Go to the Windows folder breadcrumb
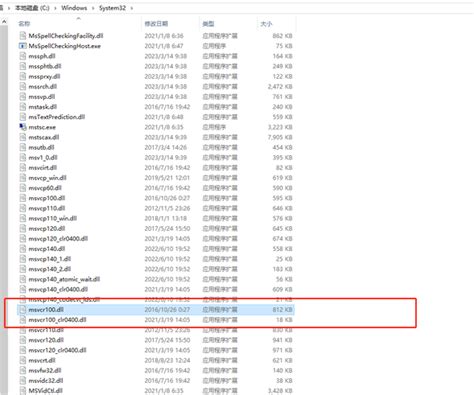 [74, 8]
